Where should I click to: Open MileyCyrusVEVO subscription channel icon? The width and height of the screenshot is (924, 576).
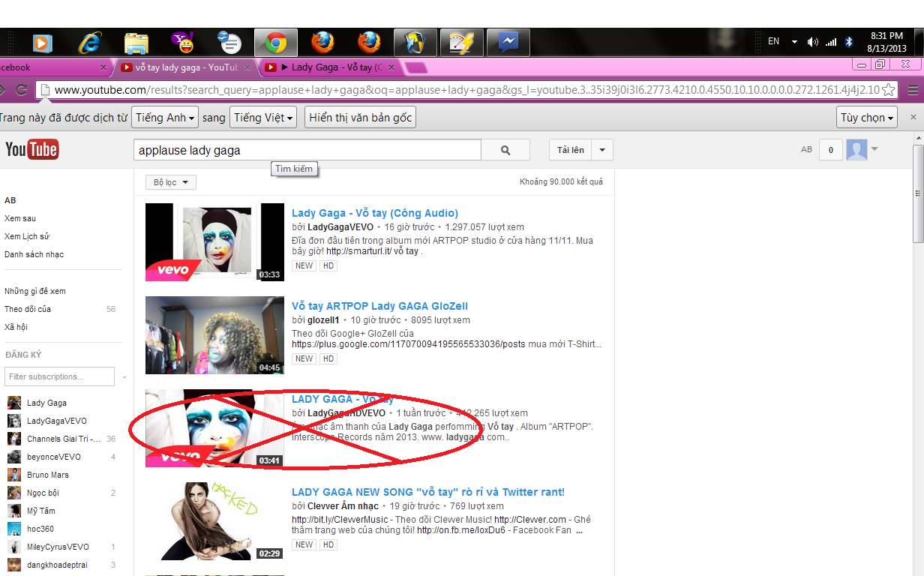point(14,547)
